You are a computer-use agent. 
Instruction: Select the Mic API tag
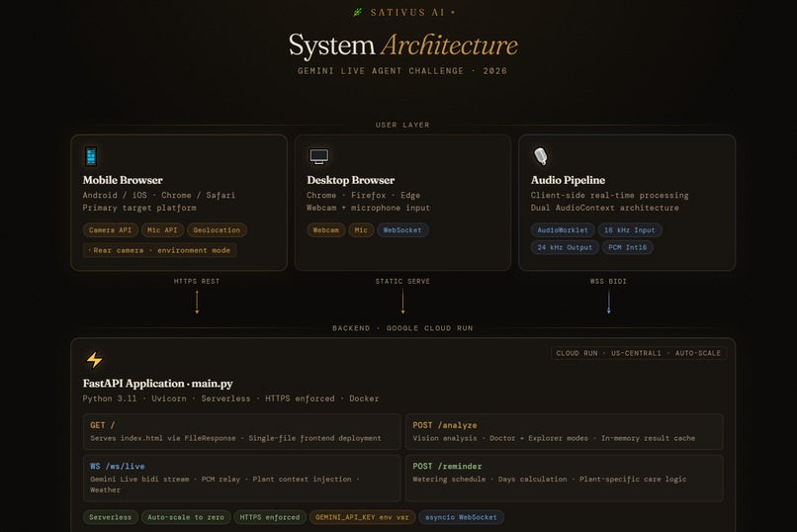[x=162, y=230]
